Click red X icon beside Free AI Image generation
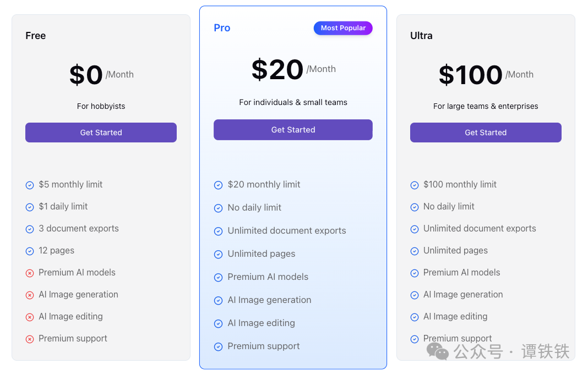This screenshot has width=588, height=375. click(x=30, y=295)
